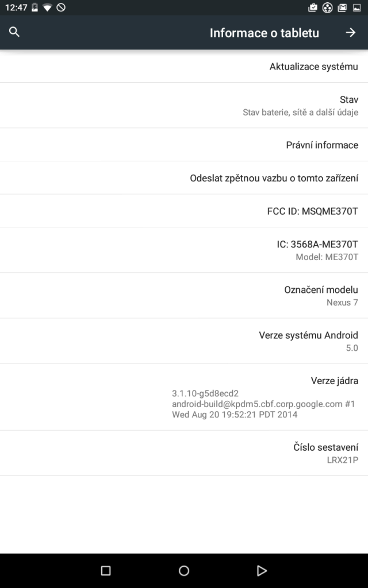The image size is (368, 588).
Task: Tap the back arrow beside Informace o tabletu
Action: (x=351, y=33)
